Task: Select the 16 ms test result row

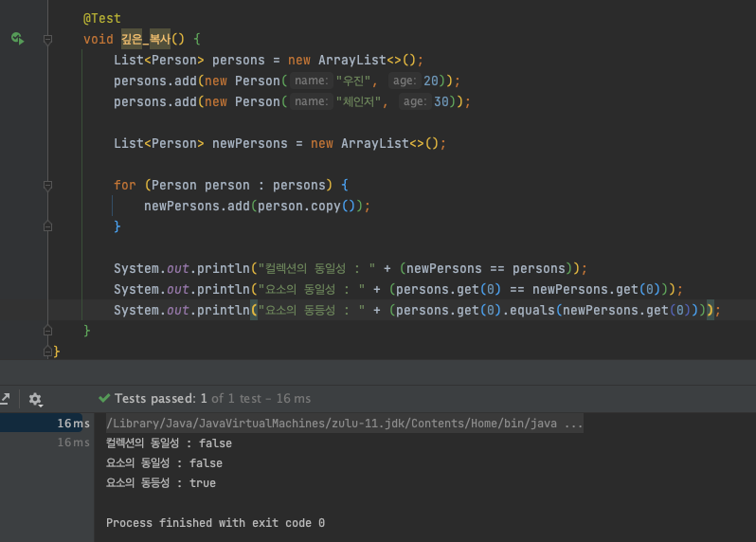Action: click(x=45, y=423)
